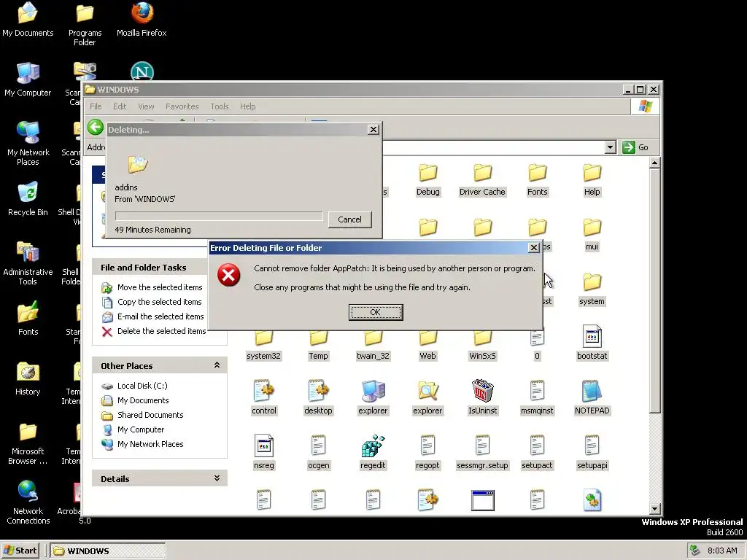The width and height of the screenshot is (747, 560).
Task: Click the scroll up arrow in WINDOWS window
Action: click(x=654, y=163)
